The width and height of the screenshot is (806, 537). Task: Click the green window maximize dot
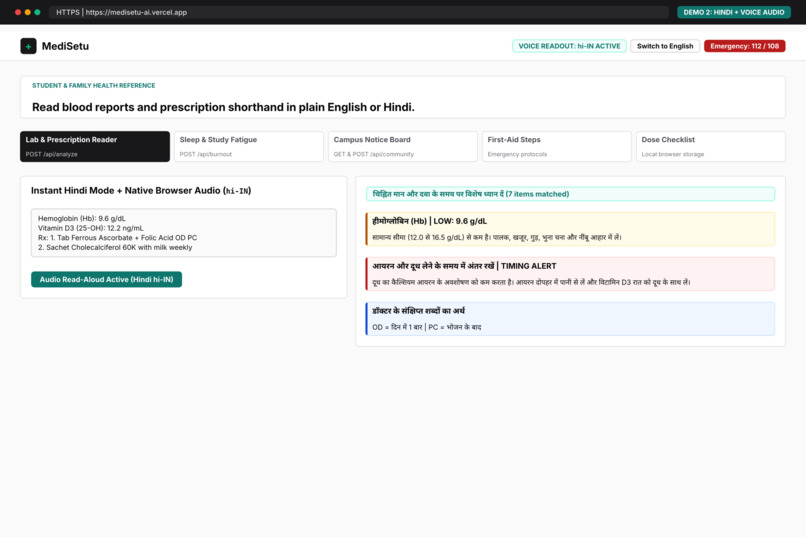(x=37, y=12)
